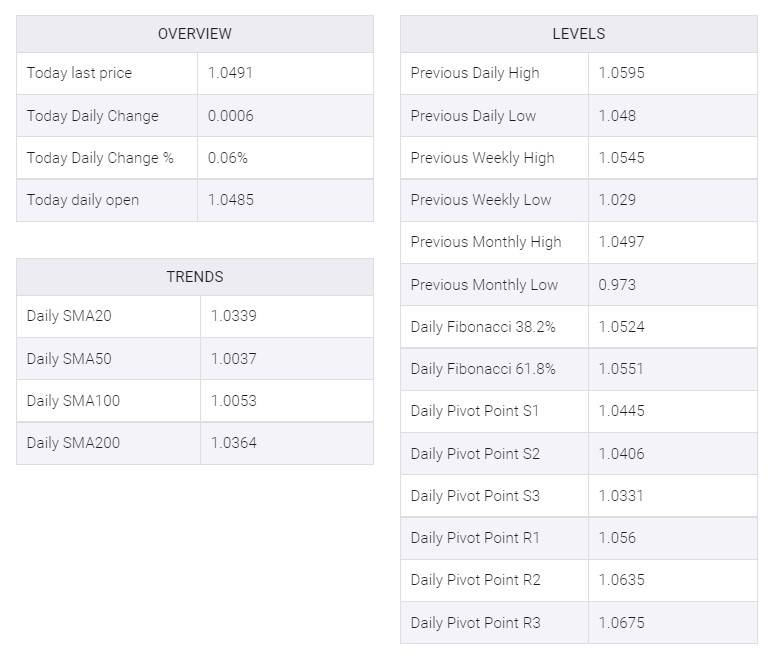Click the Previous Monthly Low value 0.973
The width and height of the screenshot is (772, 654).
(617, 285)
